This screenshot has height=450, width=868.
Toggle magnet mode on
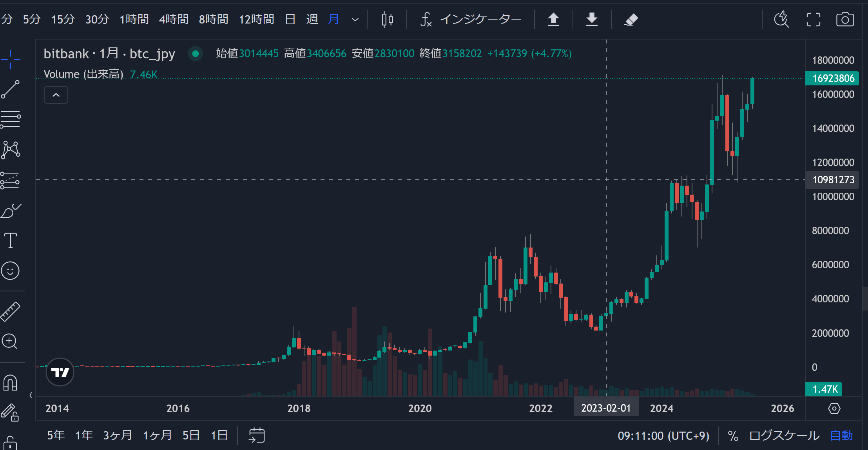pyautogui.click(x=11, y=383)
